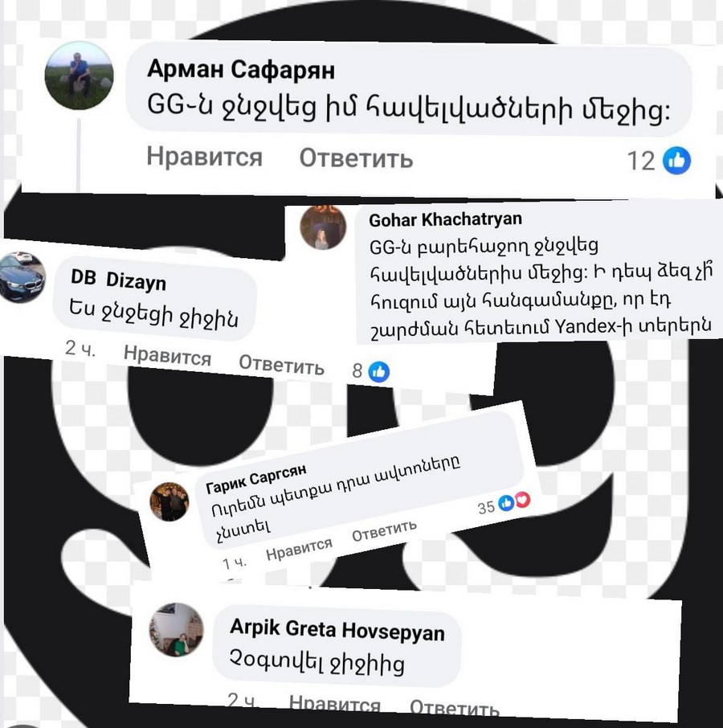
Task: Open the Gohar Khachatryan name link
Action: click(446, 219)
